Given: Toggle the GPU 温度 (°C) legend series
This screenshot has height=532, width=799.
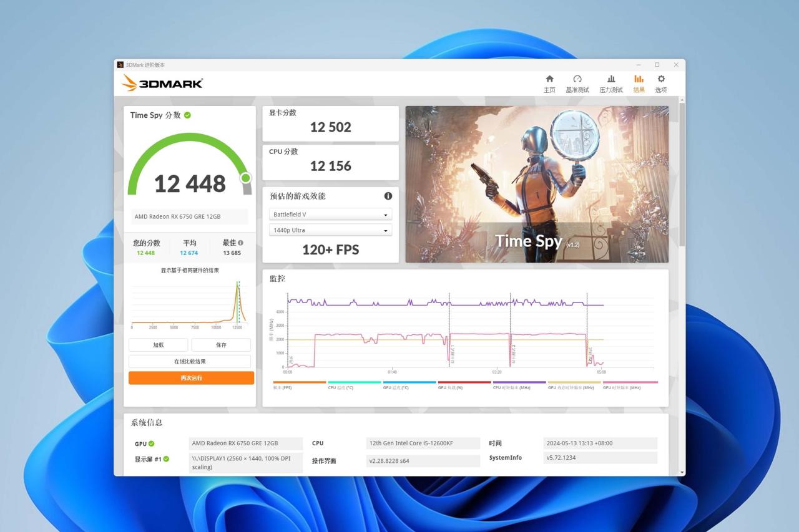Looking at the screenshot, I should [x=409, y=385].
